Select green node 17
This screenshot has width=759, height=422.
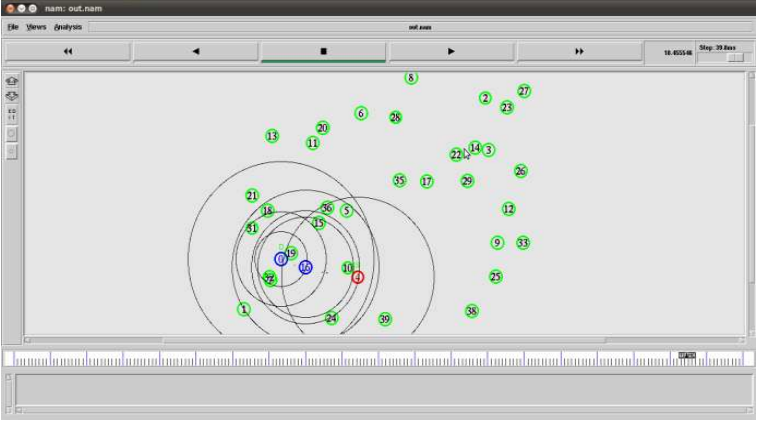[x=426, y=181]
